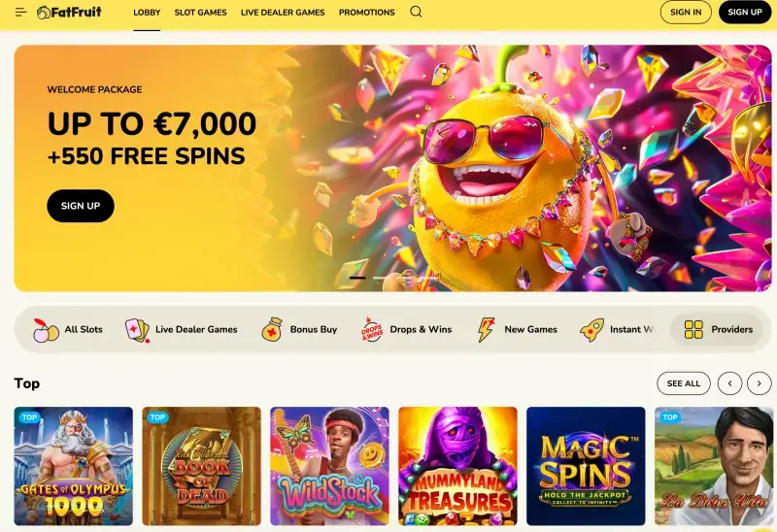Open the Promotions menu item
This screenshot has width=777, height=532.
(367, 13)
